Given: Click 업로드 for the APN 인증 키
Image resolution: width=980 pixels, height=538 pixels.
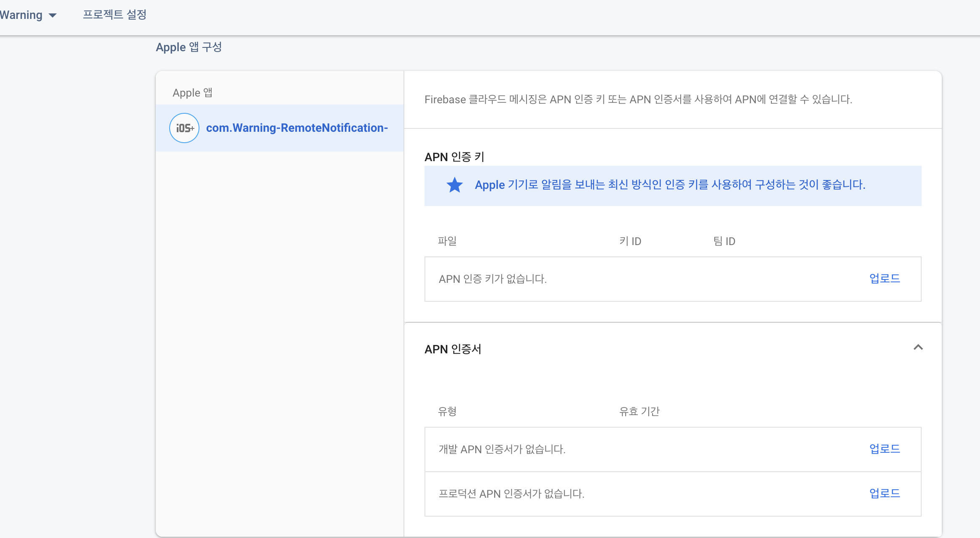Looking at the screenshot, I should click(884, 279).
